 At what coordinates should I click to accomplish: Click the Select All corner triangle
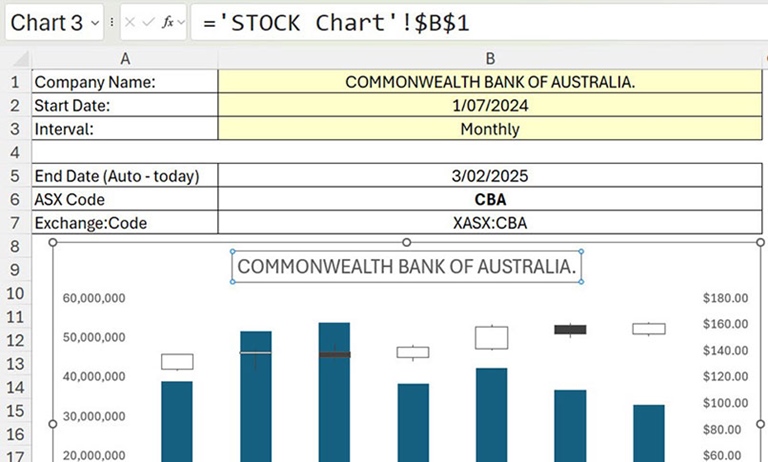[21, 59]
